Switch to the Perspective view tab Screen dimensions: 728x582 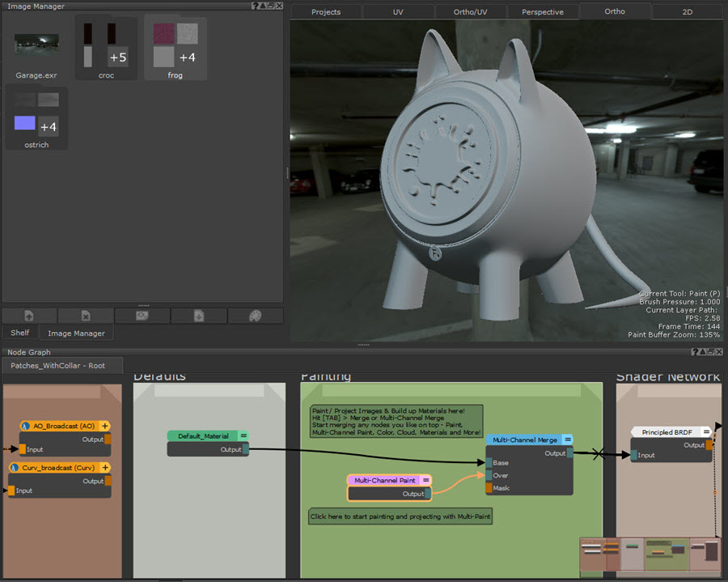point(543,12)
